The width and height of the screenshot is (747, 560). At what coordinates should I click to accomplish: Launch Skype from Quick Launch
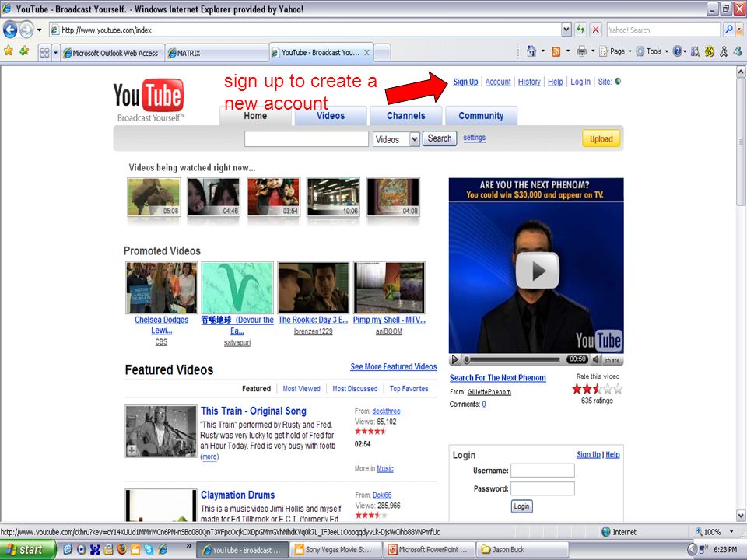(149, 550)
